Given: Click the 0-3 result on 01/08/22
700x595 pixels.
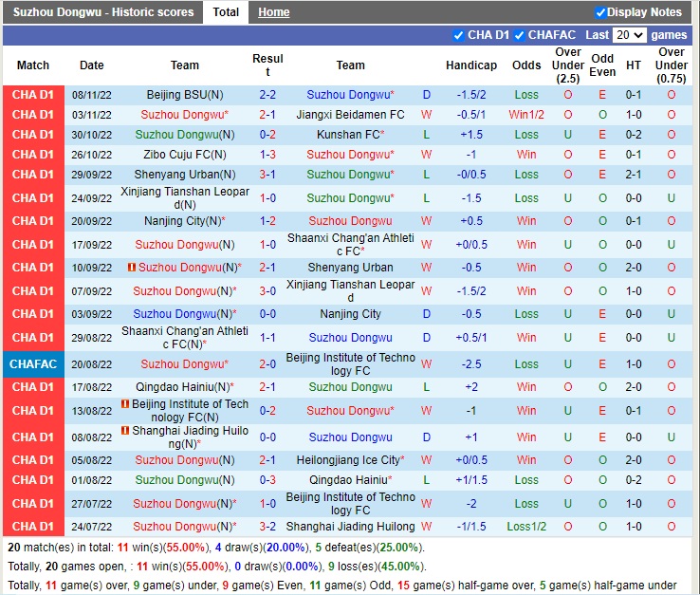Looking at the screenshot, I should tap(267, 480).
